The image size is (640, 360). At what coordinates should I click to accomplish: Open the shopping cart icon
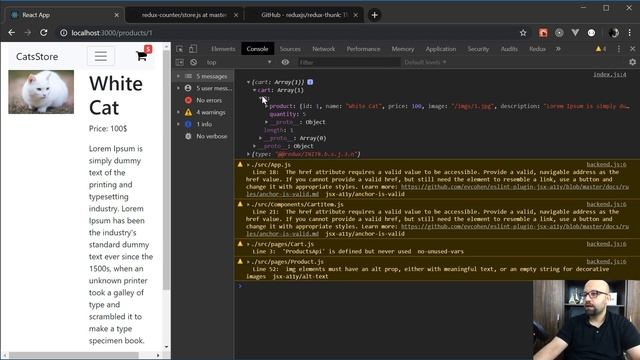tap(142, 56)
